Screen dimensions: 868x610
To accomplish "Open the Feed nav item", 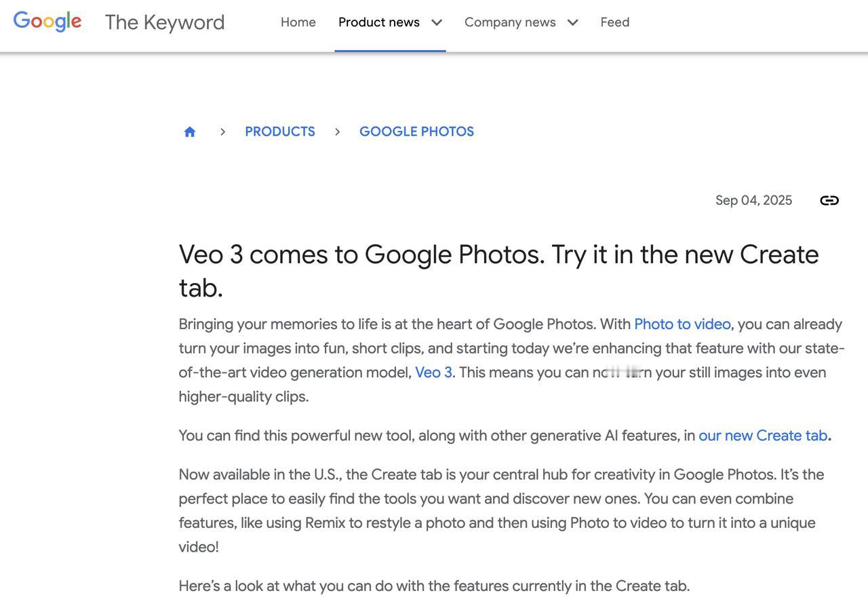I will pyautogui.click(x=615, y=22).
